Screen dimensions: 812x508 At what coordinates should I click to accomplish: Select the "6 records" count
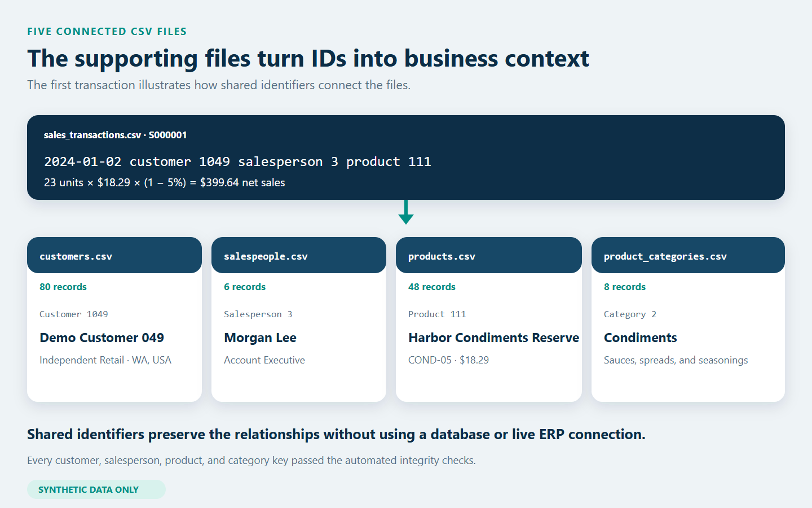245,287
